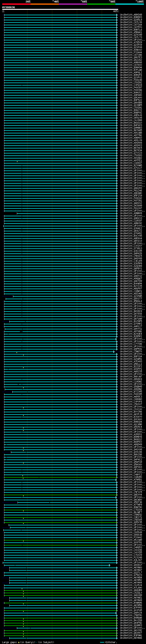Select hit label UniRef100_P33444
The image size is (146, 644).
131,53
